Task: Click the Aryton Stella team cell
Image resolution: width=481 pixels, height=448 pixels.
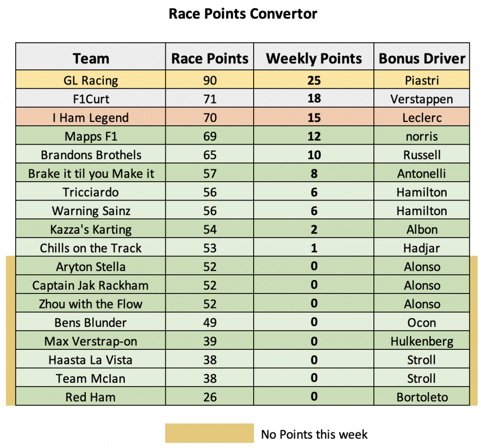Action: tap(91, 266)
